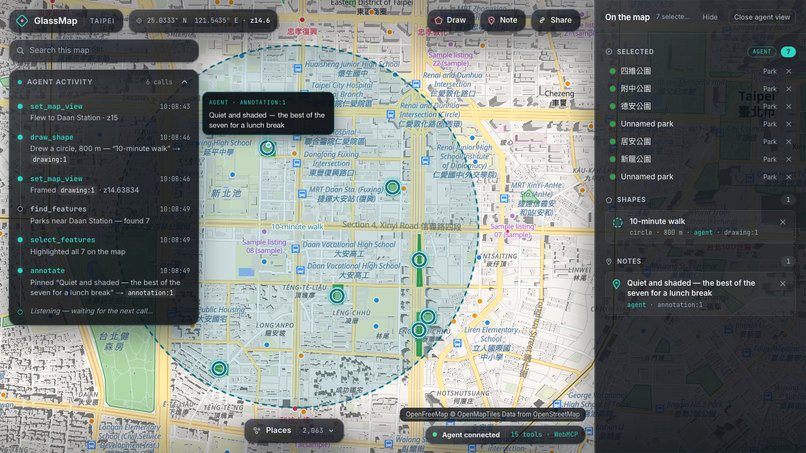
Task: Remove 德安公園 from selected list
Action: (789, 106)
